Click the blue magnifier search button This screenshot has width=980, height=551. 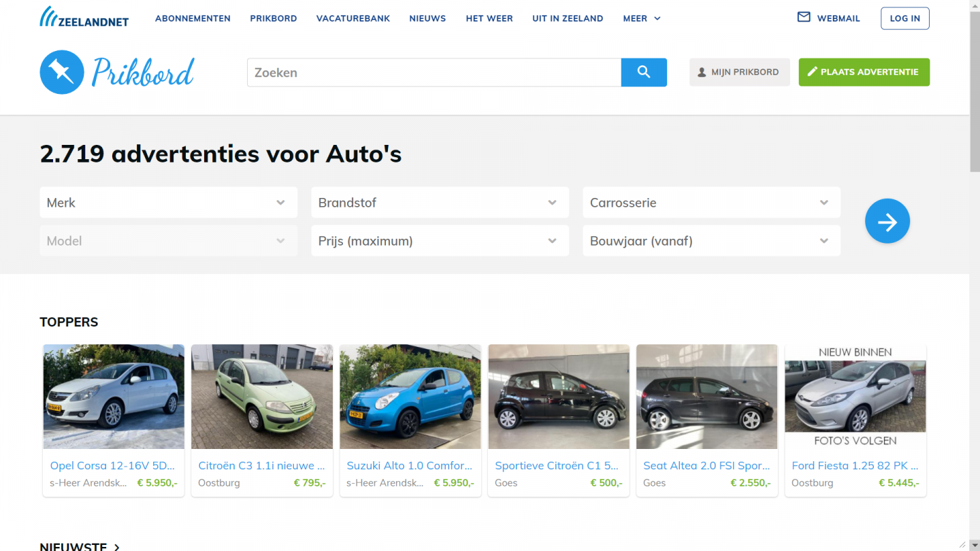click(x=644, y=72)
